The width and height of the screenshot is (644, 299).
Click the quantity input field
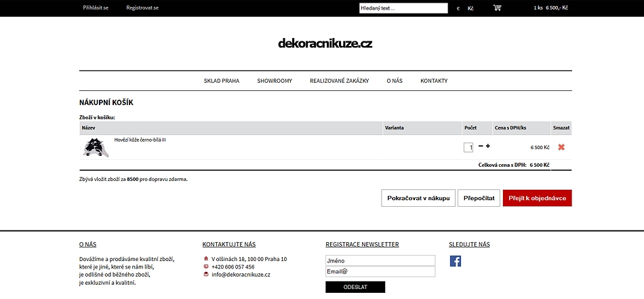468,147
